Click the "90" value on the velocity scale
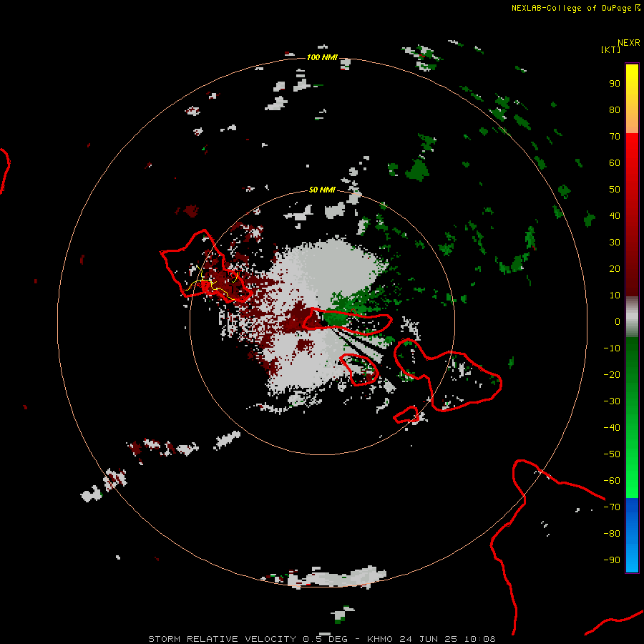The width and height of the screenshot is (644, 644). 615,84
